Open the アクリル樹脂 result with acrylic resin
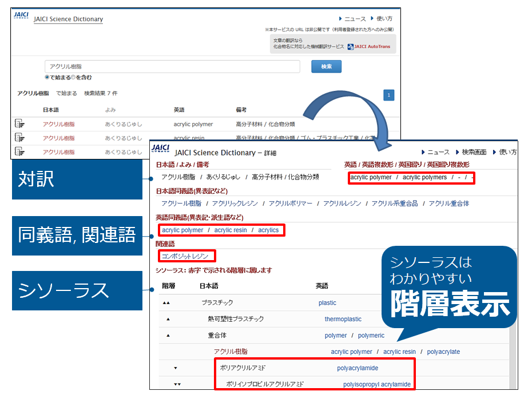Image resolution: width=532 pixels, height=399 pixels. (x=59, y=138)
